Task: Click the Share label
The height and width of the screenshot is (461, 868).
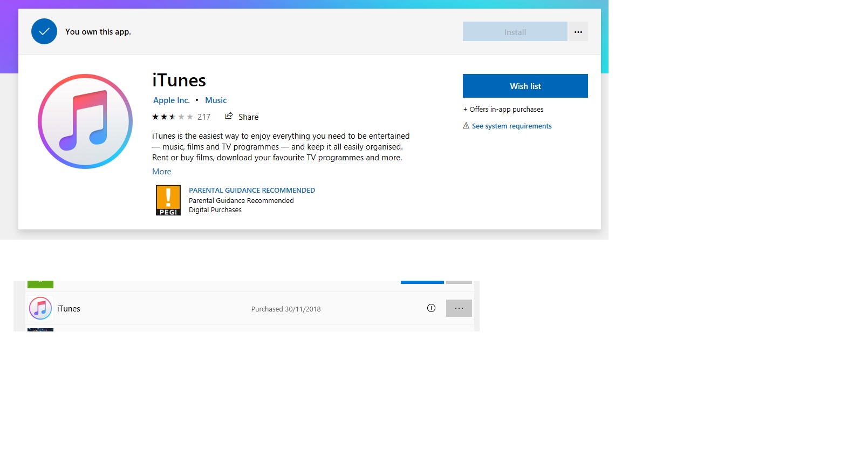Action: coord(249,117)
